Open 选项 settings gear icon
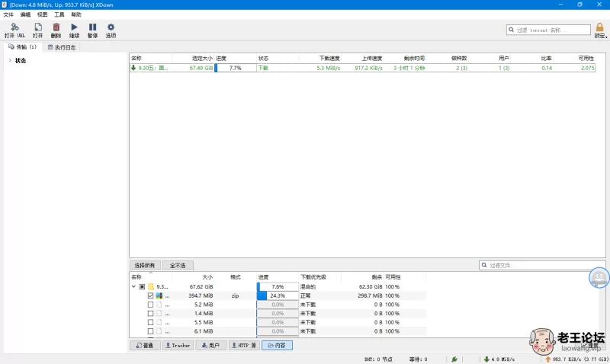 coord(111,27)
